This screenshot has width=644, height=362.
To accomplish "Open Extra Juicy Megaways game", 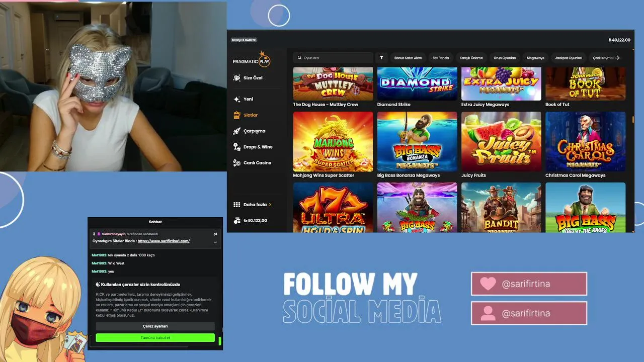I will pyautogui.click(x=501, y=84).
